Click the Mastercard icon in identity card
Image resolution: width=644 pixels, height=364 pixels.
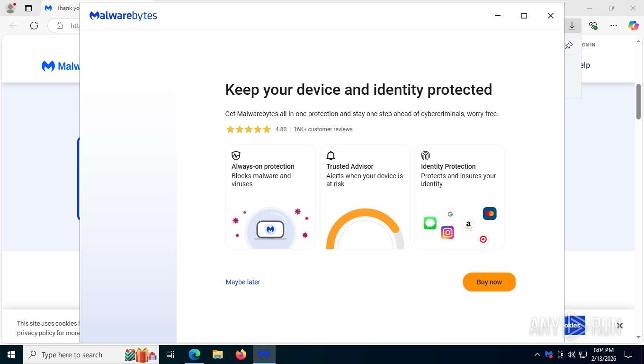(x=490, y=214)
